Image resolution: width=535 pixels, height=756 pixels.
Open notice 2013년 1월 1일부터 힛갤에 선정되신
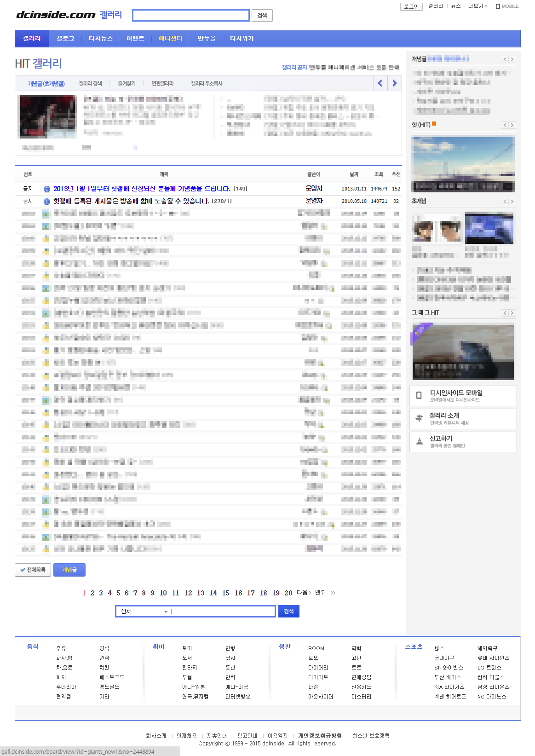click(x=142, y=189)
